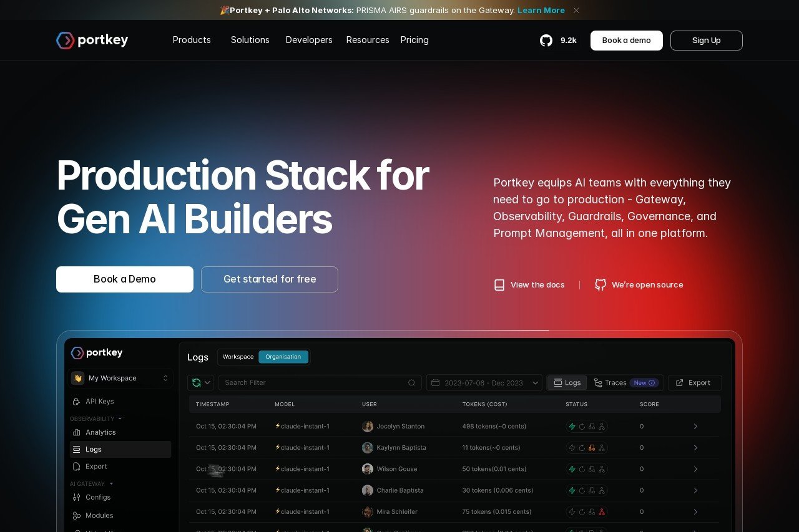Click the red status icon in Mira Schleifer's row
Viewport: 799px width, 532px height.
point(601,512)
